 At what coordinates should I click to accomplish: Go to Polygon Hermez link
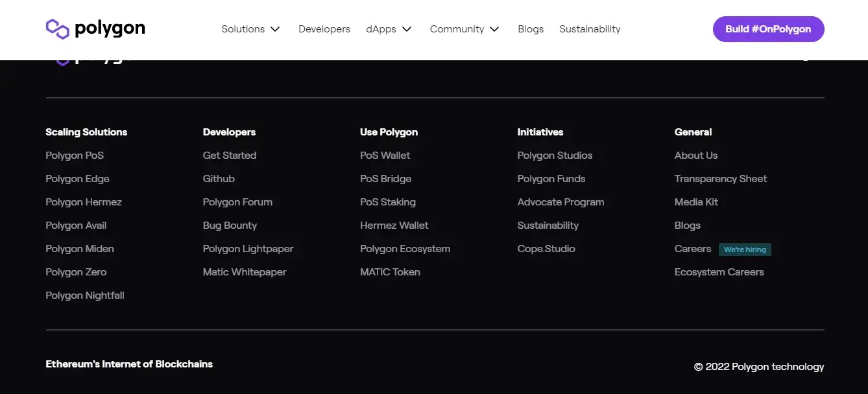click(84, 202)
